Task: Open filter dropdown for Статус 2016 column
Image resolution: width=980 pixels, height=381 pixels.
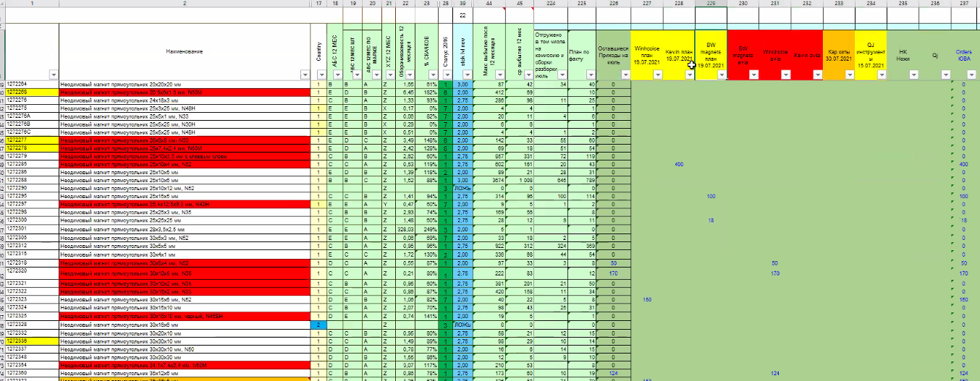Action: [446, 75]
